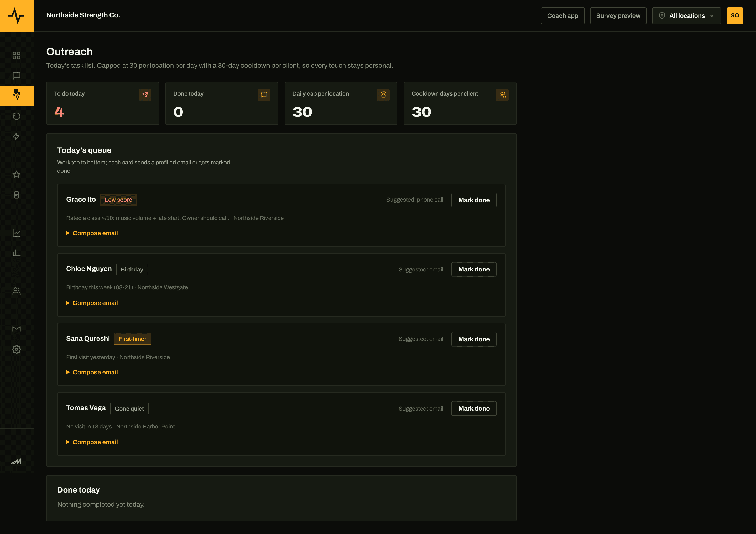
Task: Click 'Nothing completed yet today.' text
Action: pyautogui.click(x=101, y=504)
